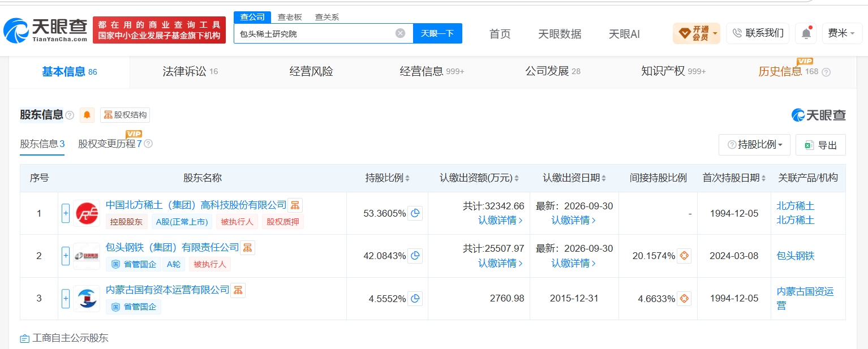Screen dimensions: 868x349
Task: Open help icon beside 历史信息 tab
Action: click(x=826, y=72)
